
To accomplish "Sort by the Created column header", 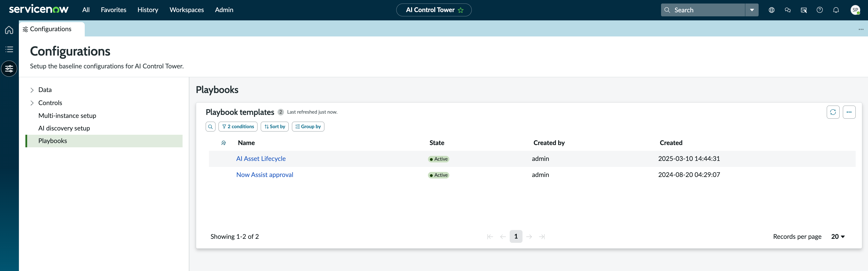I will (671, 143).
